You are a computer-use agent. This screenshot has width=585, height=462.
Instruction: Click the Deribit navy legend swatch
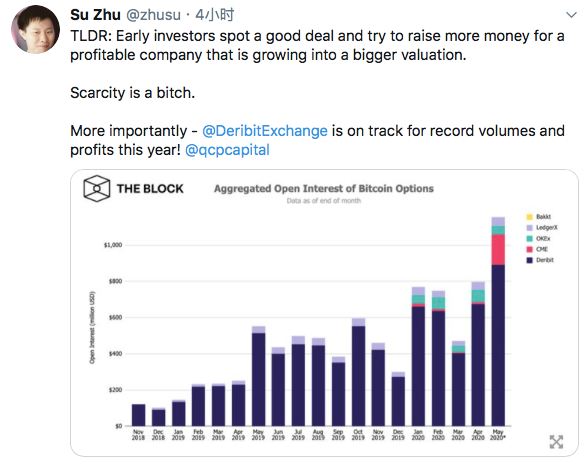pos(529,260)
